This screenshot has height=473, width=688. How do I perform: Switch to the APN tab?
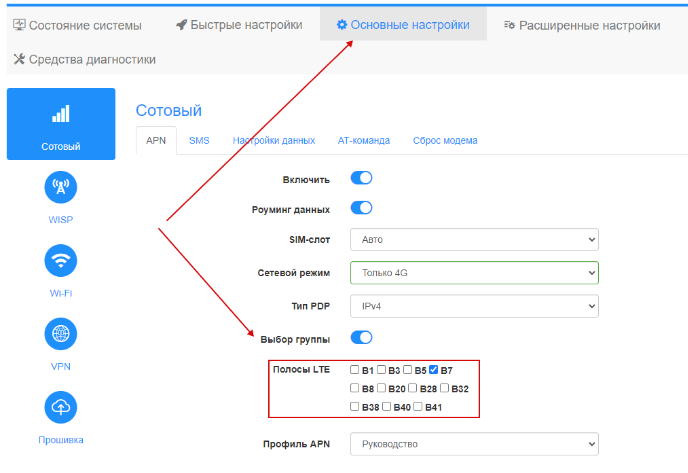tap(156, 140)
